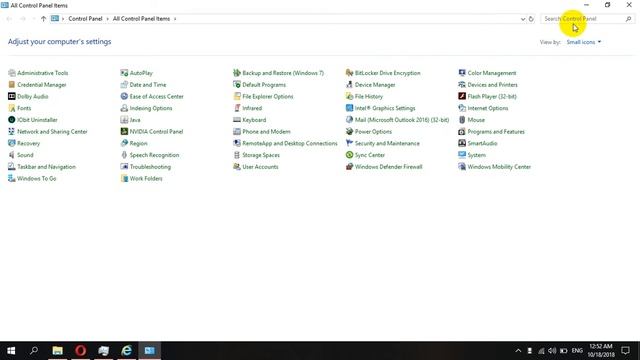This screenshot has width=640, height=360.
Task: Open Windows Mobility Center link
Action: pos(499,167)
